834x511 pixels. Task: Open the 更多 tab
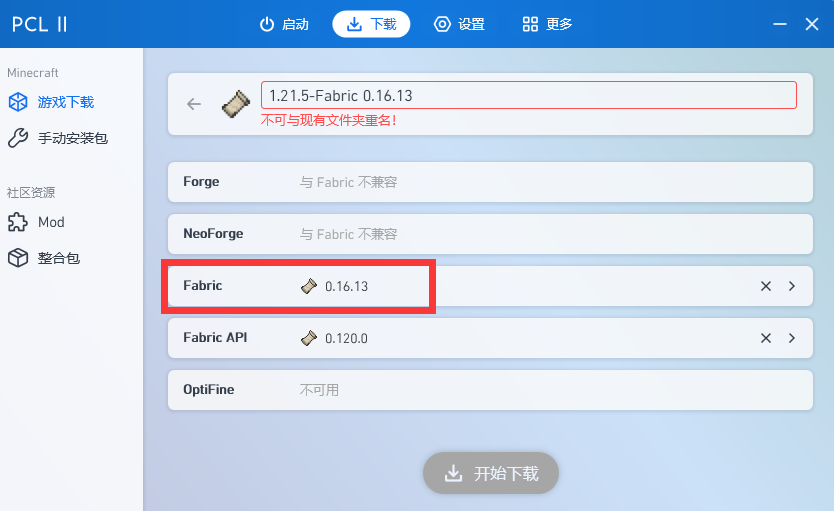pos(547,24)
